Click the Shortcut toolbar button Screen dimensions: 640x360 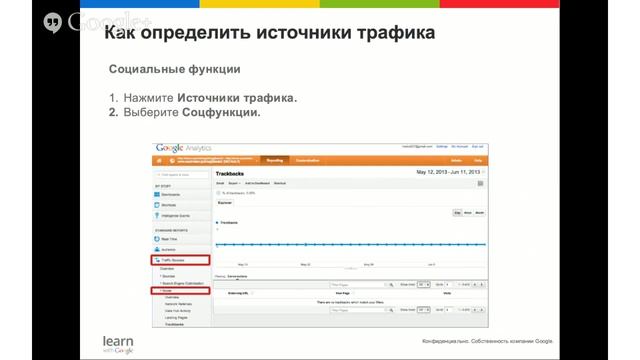click(x=280, y=183)
